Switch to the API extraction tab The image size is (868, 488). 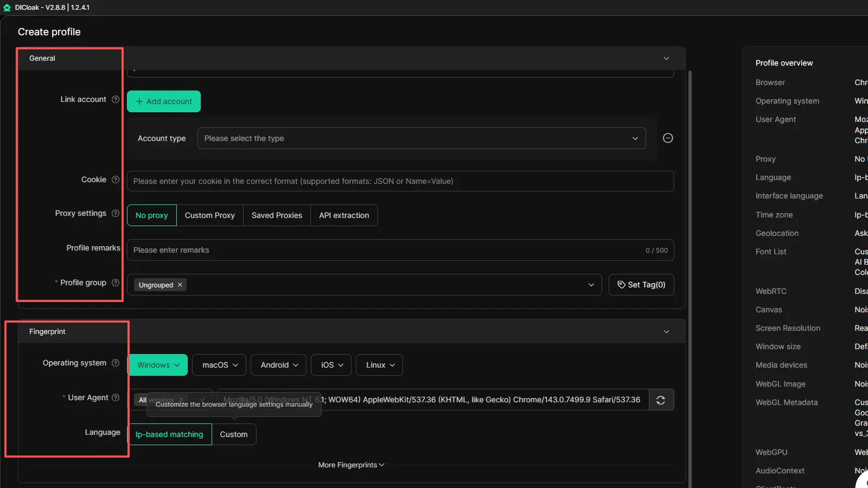pos(344,215)
